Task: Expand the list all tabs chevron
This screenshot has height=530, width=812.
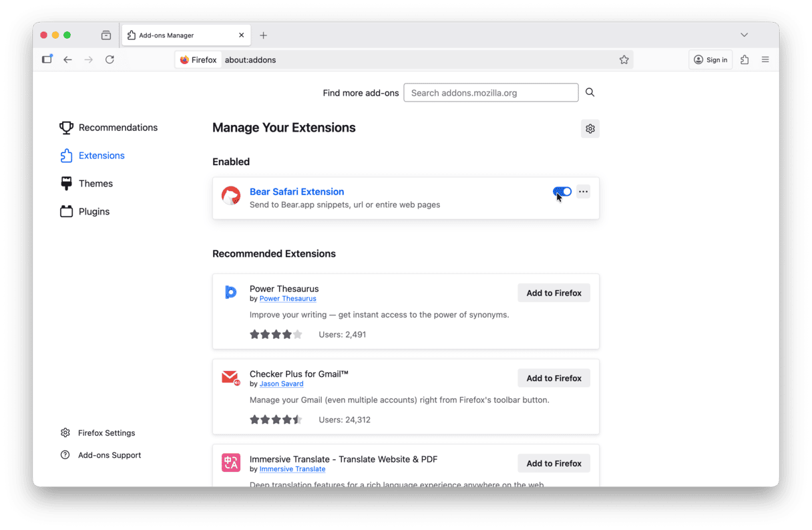Action: point(744,35)
